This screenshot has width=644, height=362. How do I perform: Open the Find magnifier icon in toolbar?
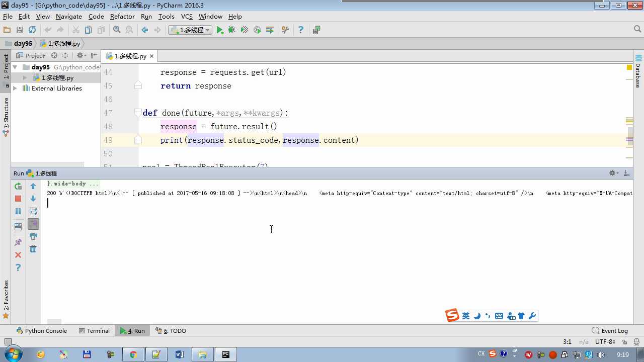[117, 30]
